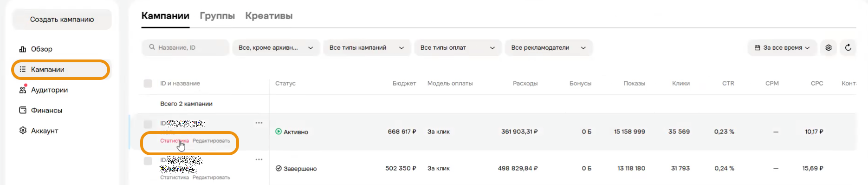This screenshot has height=185, width=868.
Task: Check the completed campaign row checkbox
Action: (148, 161)
